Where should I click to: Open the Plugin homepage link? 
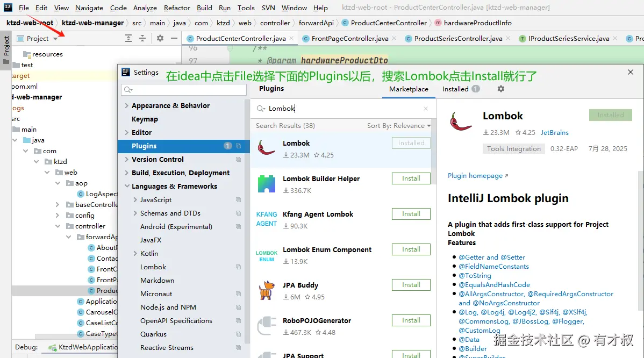(478, 176)
